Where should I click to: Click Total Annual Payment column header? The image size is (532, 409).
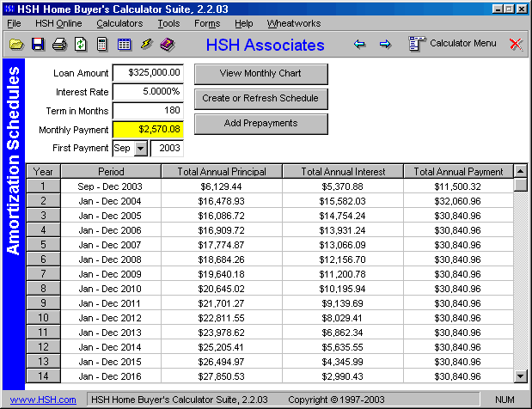click(x=458, y=172)
